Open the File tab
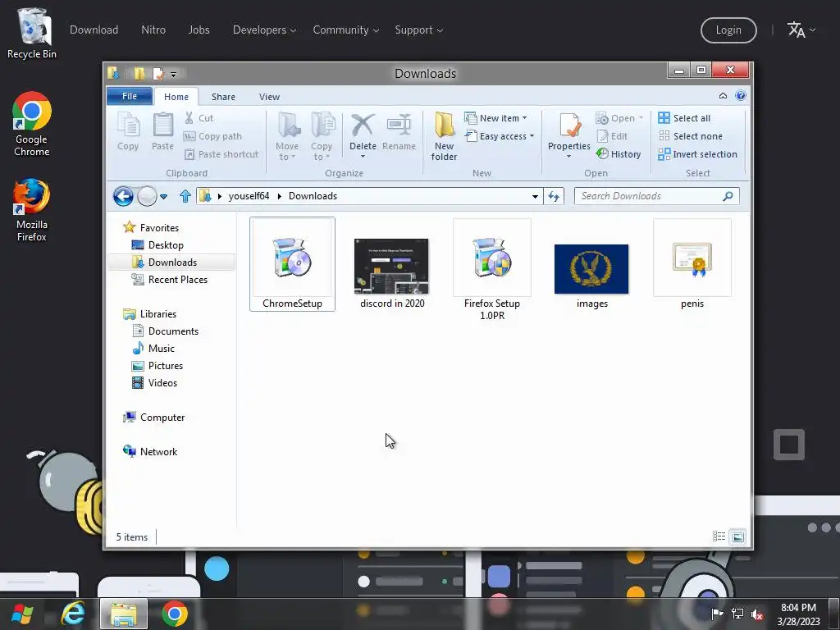840x630 pixels. 130,96
